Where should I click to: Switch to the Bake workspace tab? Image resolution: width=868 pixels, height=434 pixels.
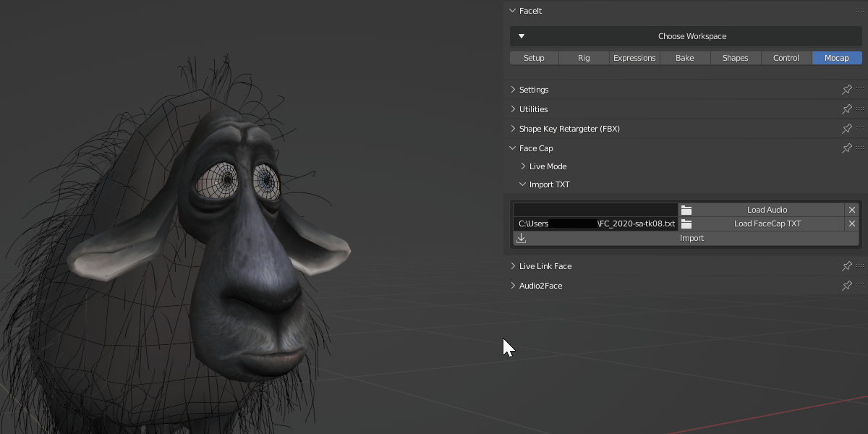[685, 58]
